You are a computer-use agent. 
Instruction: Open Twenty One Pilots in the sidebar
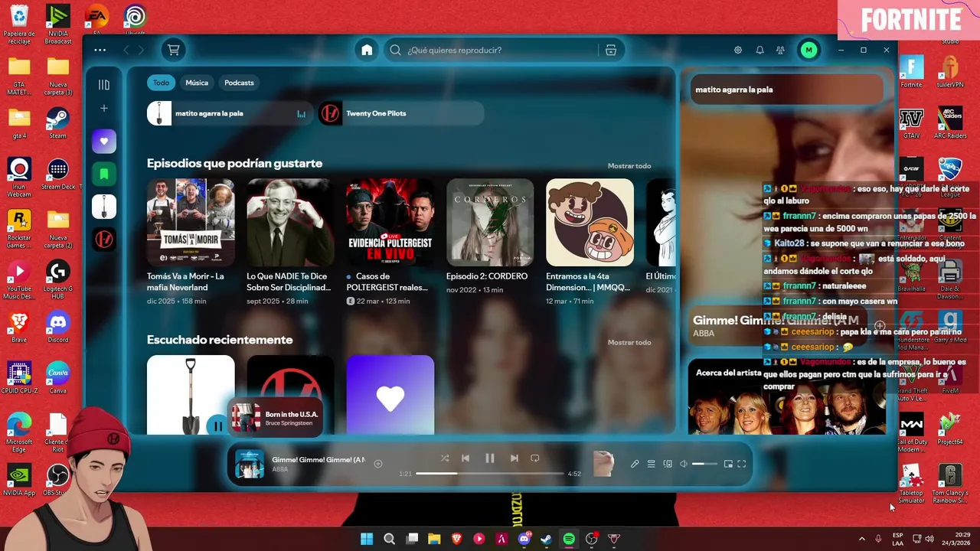pyautogui.click(x=104, y=239)
